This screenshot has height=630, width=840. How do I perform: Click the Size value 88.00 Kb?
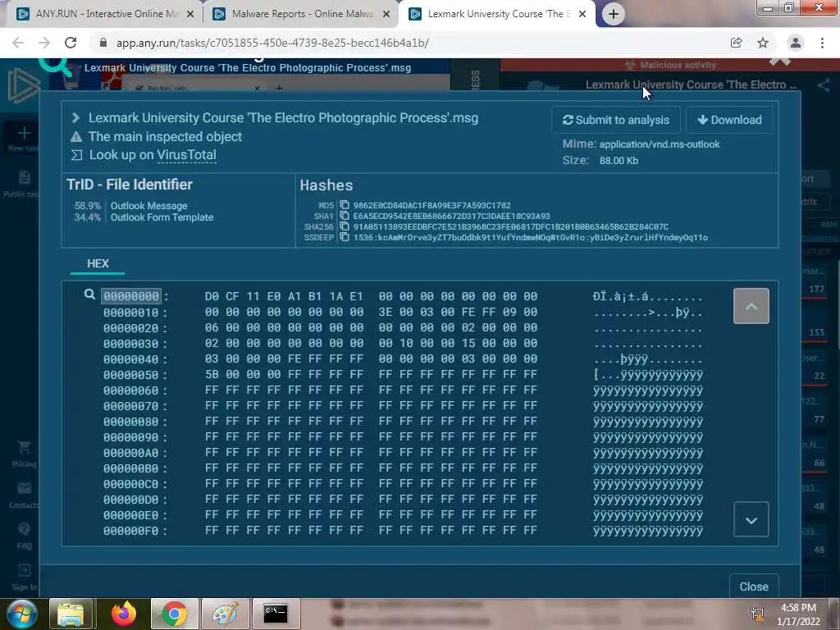click(x=619, y=161)
